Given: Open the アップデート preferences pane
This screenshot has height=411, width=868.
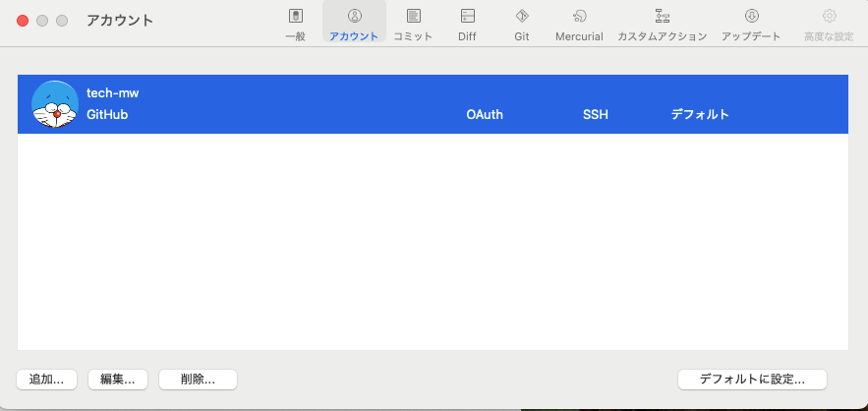Looking at the screenshot, I should (751, 25).
